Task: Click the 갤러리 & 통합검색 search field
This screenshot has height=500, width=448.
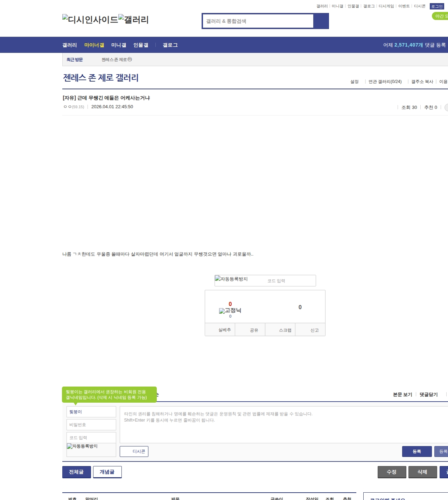Action: coord(258,21)
